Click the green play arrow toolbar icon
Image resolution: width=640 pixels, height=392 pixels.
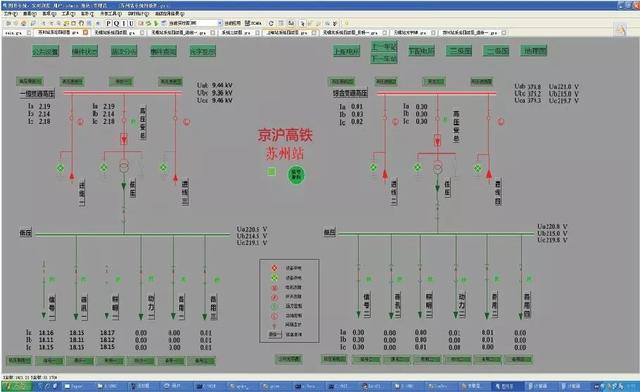coord(156,23)
